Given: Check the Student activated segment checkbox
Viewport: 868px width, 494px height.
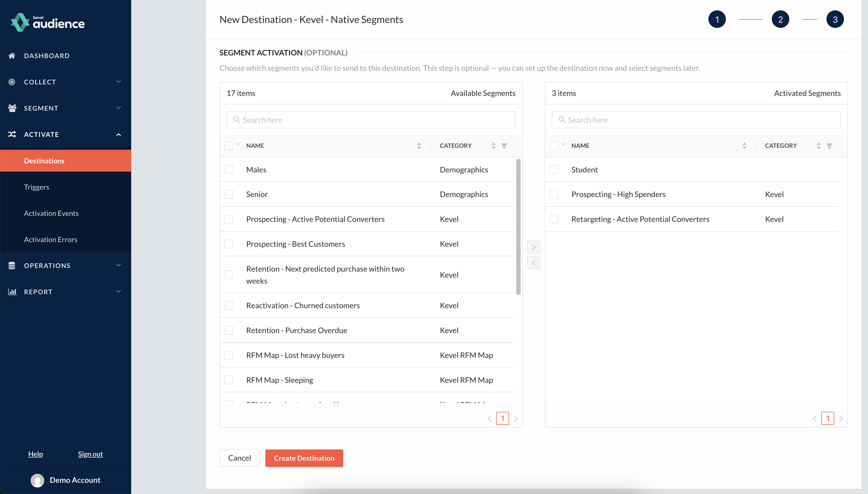Looking at the screenshot, I should point(554,169).
